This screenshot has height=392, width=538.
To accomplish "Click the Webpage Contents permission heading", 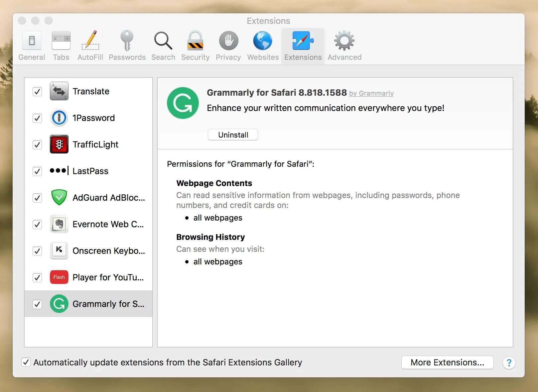I will 214,183.
